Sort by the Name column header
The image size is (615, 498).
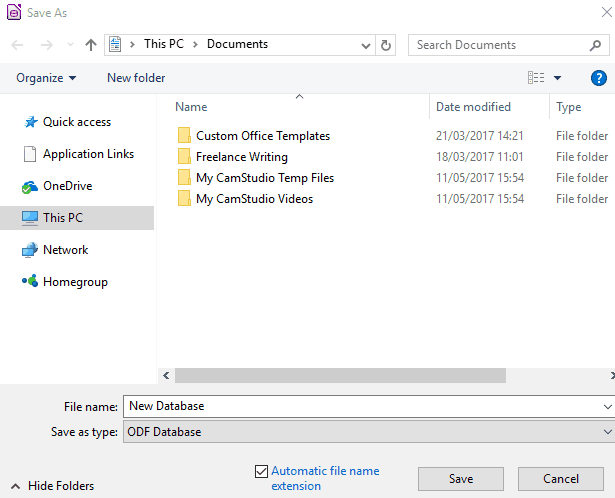191,107
